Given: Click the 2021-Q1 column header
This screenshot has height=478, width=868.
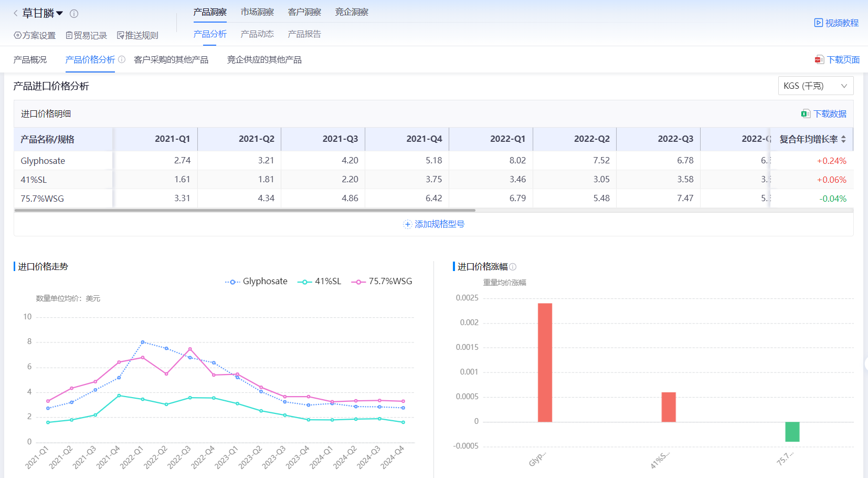Looking at the screenshot, I should click(155, 139).
